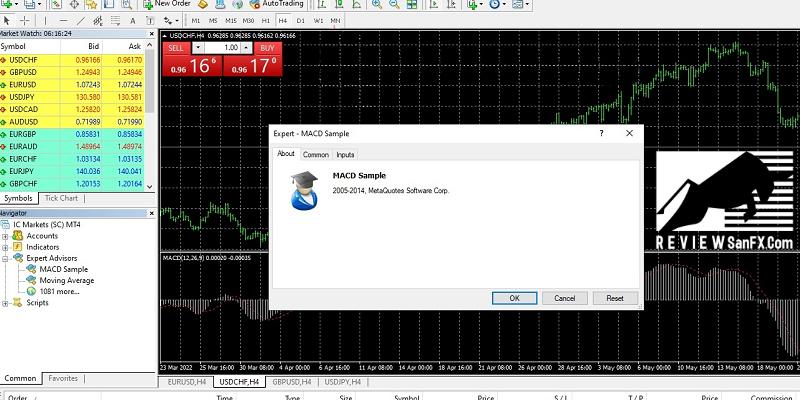Pick the trendline drawing tool

point(81,20)
